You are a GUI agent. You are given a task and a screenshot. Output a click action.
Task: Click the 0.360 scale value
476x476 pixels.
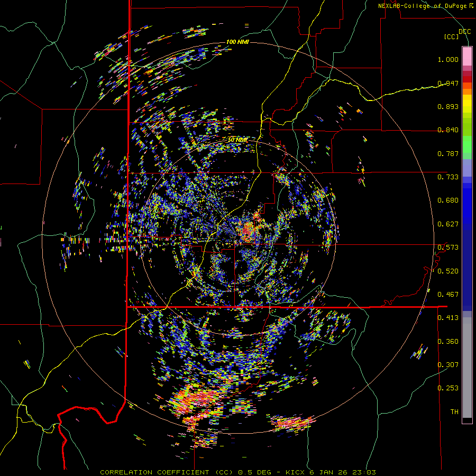pos(448,342)
